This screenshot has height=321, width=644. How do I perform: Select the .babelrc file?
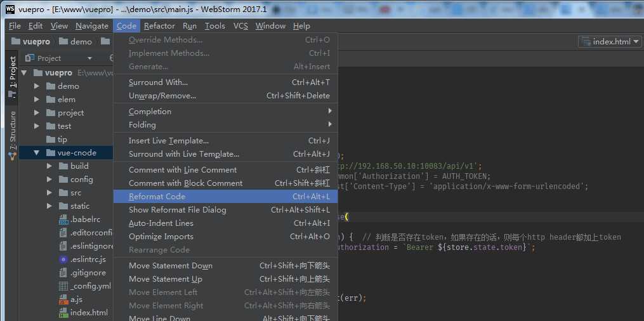[80, 219]
